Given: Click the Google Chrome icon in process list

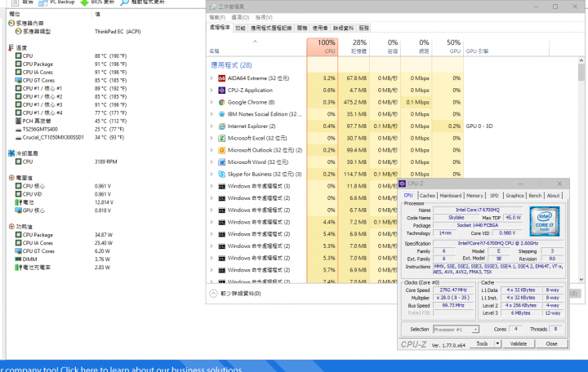Looking at the screenshot, I should [221, 102].
